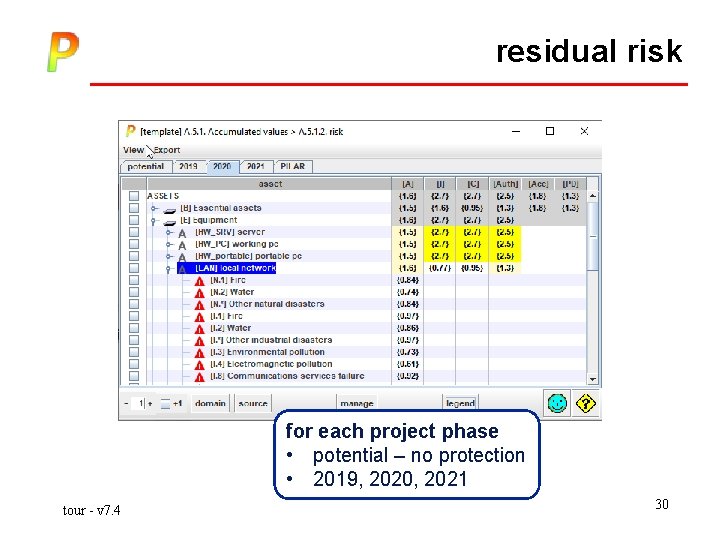Image resolution: width=720 pixels, height=540 pixels.
Task: Expand the [B] Essential assets node
Action: (154, 208)
